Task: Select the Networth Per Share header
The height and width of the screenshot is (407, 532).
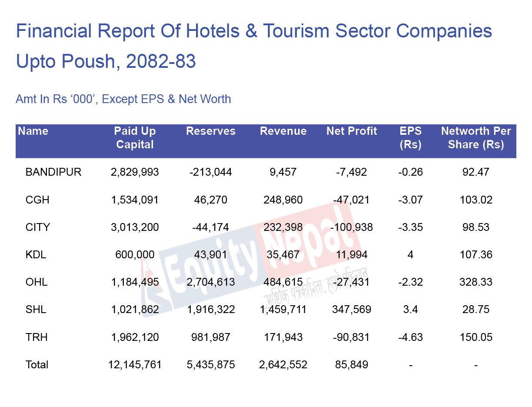Action: pos(476,138)
